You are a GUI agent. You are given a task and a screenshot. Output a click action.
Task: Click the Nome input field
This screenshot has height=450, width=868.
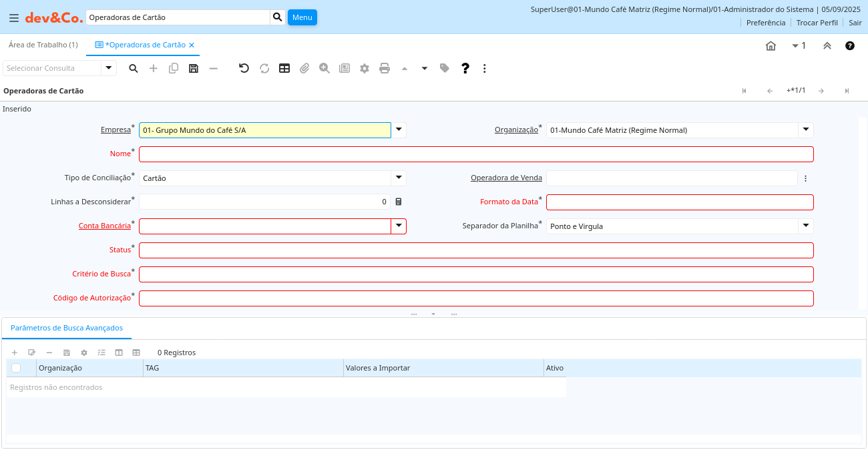pyautogui.click(x=476, y=154)
